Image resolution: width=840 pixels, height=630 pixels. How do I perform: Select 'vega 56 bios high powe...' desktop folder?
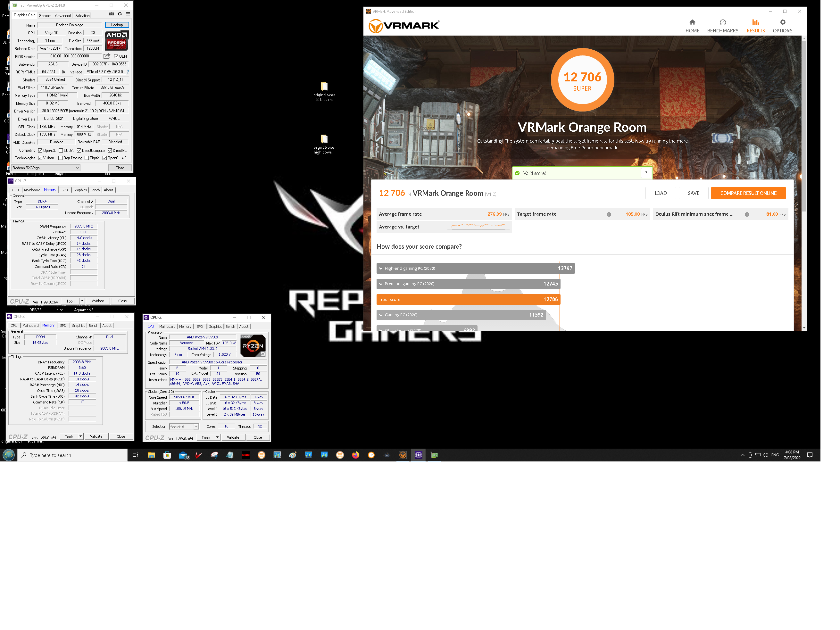point(324,144)
